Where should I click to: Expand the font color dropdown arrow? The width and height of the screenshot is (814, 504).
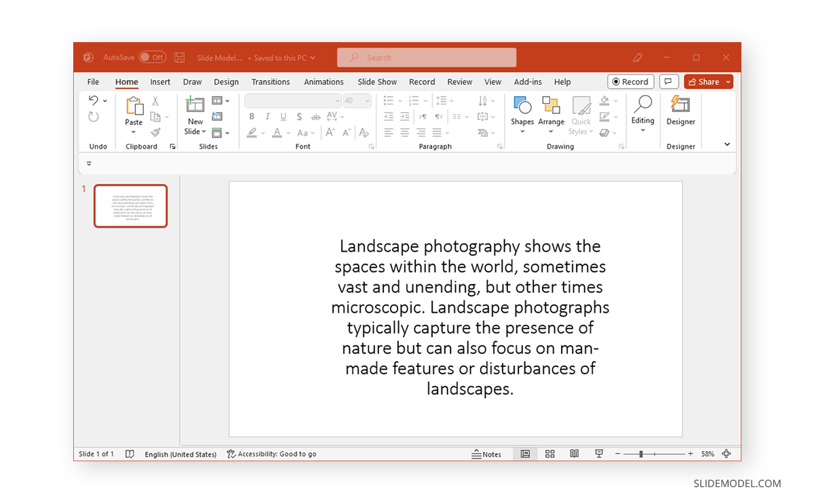(x=287, y=133)
